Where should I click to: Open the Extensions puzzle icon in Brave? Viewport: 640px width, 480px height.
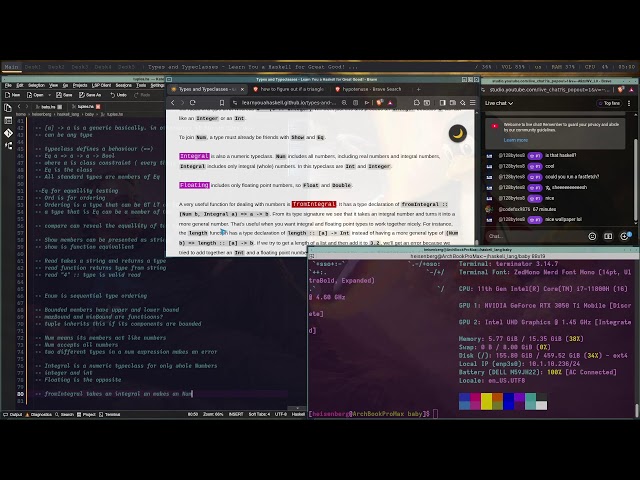click(416, 103)
